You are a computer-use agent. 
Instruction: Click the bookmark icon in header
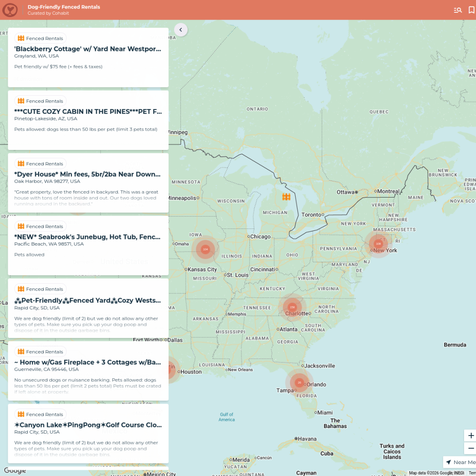tap(471, 10)
